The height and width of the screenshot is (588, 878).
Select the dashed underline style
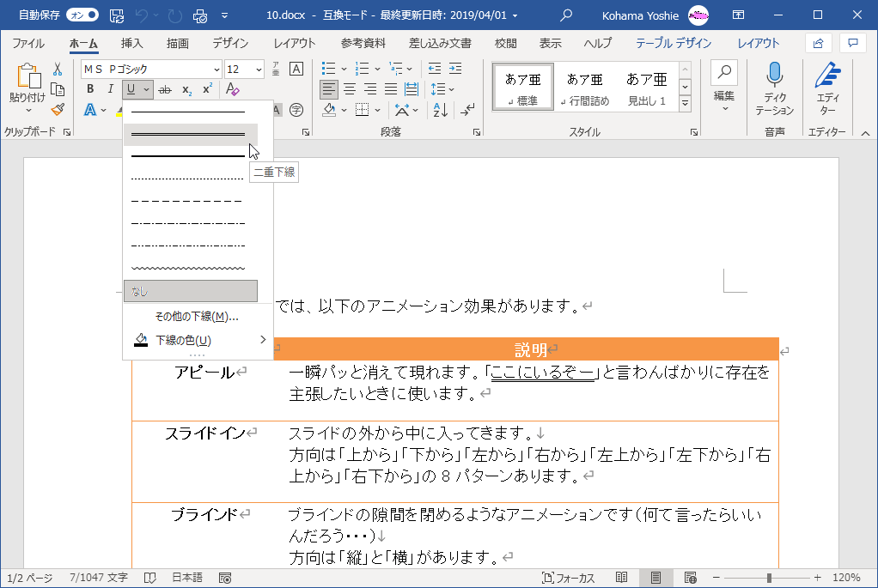point(191,201)
